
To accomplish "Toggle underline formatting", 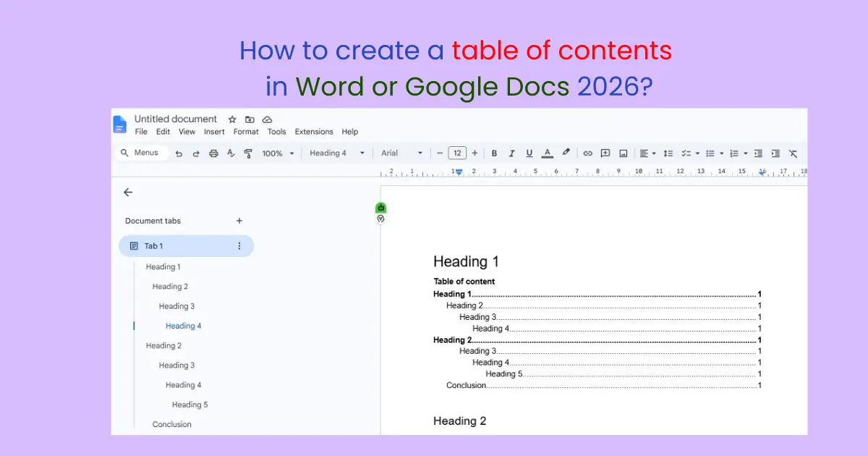I will point(529,153).
